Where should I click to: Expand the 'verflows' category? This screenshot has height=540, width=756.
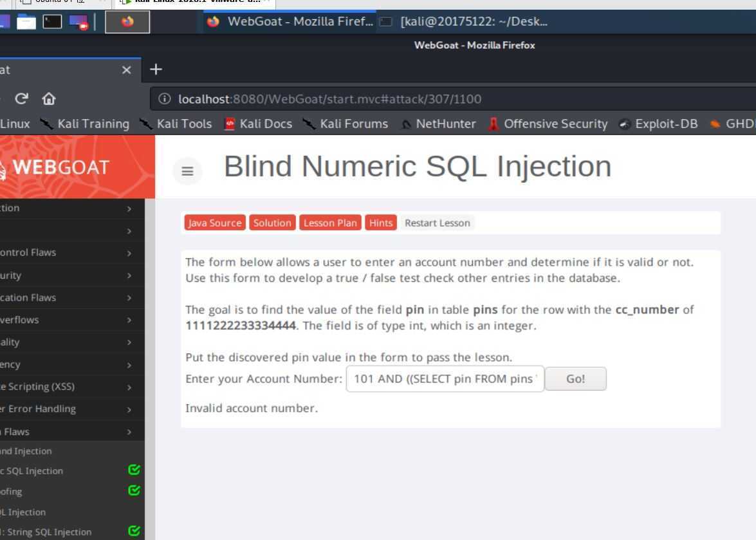click(x=72, y=320)
